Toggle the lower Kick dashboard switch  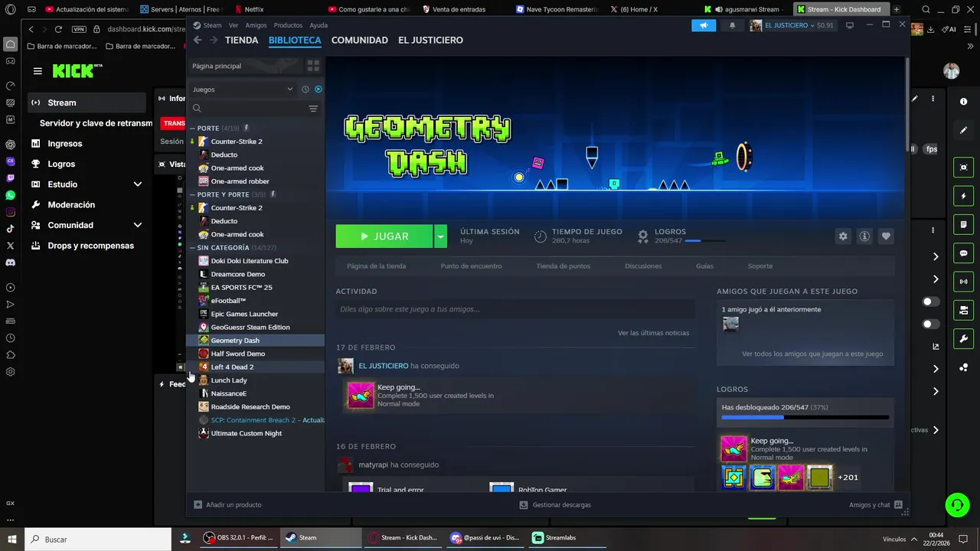click(931, 324)
